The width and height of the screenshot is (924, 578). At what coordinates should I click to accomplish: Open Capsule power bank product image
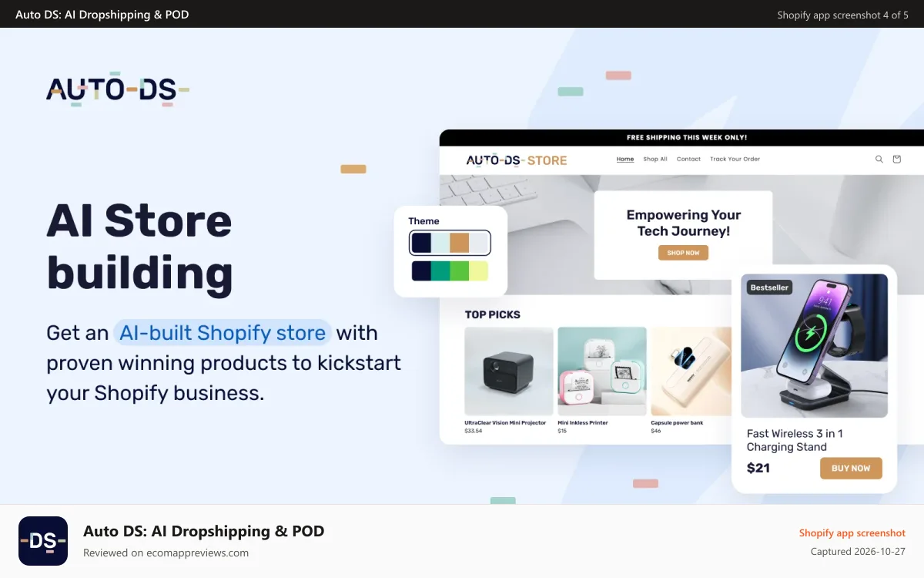(x=691, y=371)
